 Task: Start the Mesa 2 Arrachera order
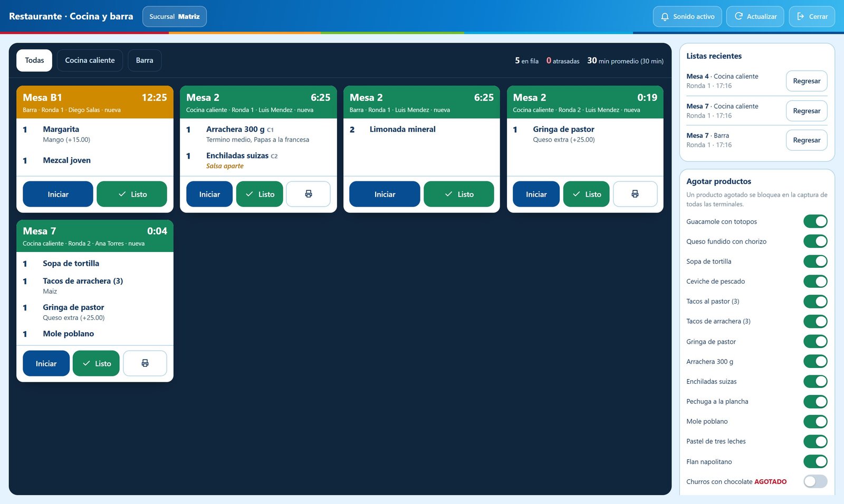[209, 194]
